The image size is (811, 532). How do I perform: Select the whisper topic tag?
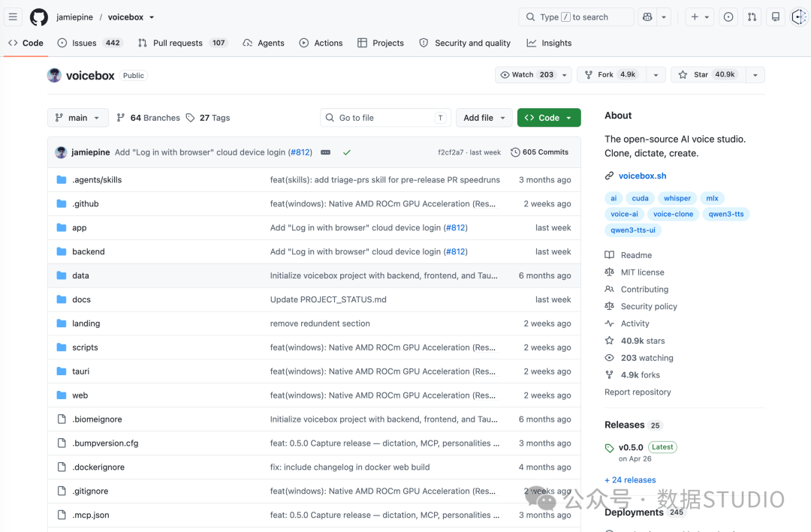click(x=677, y=198)
